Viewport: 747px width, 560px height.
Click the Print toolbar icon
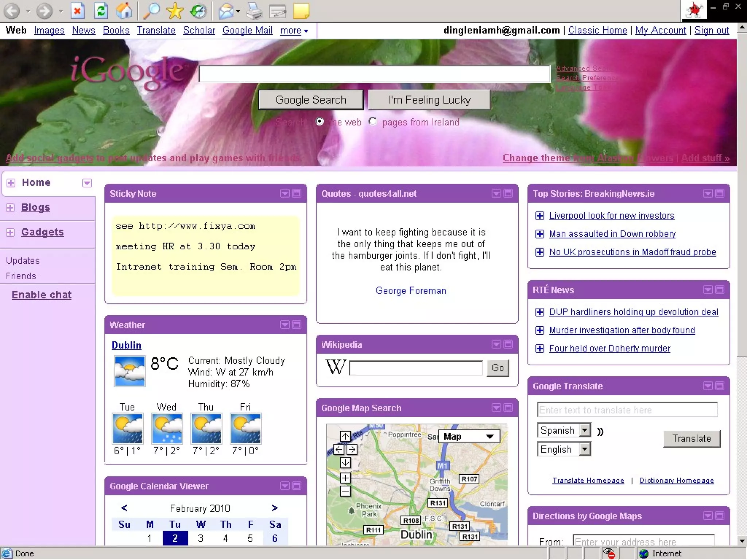tap(254, 11)
